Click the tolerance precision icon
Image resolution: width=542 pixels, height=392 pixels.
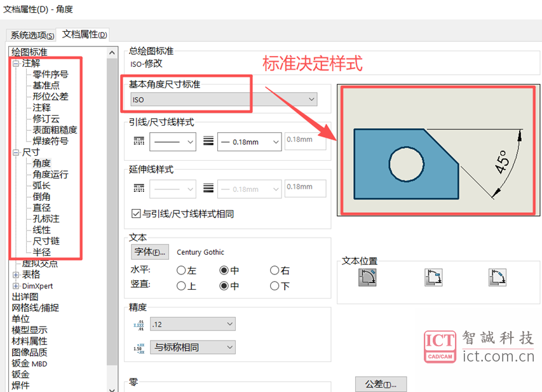(139, 348)
